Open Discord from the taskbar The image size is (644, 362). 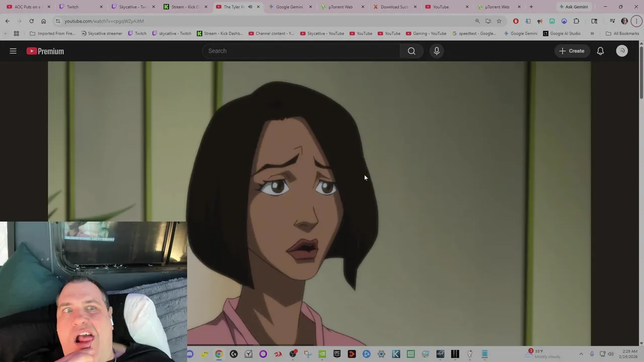pyautogui.click(x=190, y=354)
